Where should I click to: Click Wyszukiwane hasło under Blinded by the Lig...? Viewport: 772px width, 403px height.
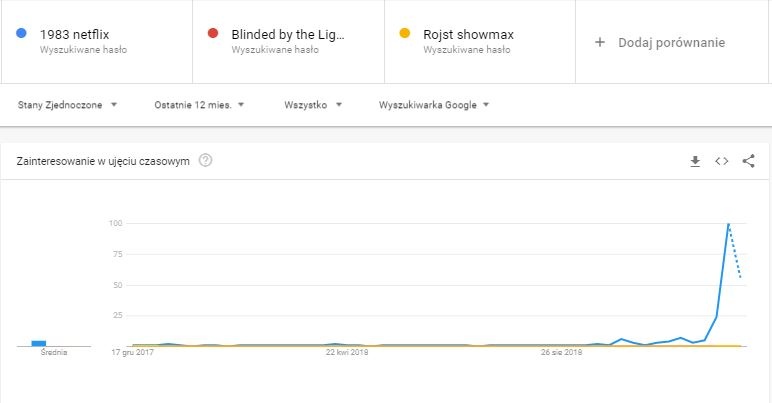[x=275, y=50]
